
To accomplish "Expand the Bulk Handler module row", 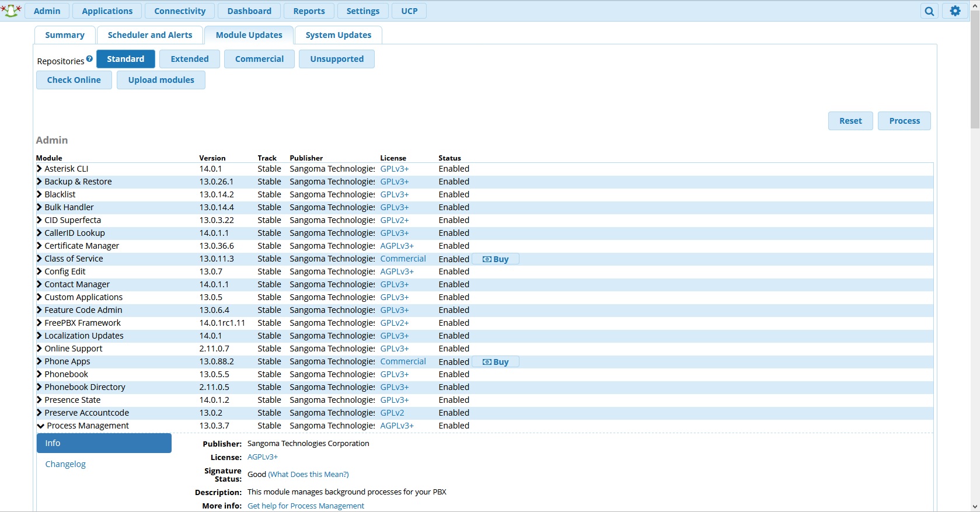I will click(40, 207).
